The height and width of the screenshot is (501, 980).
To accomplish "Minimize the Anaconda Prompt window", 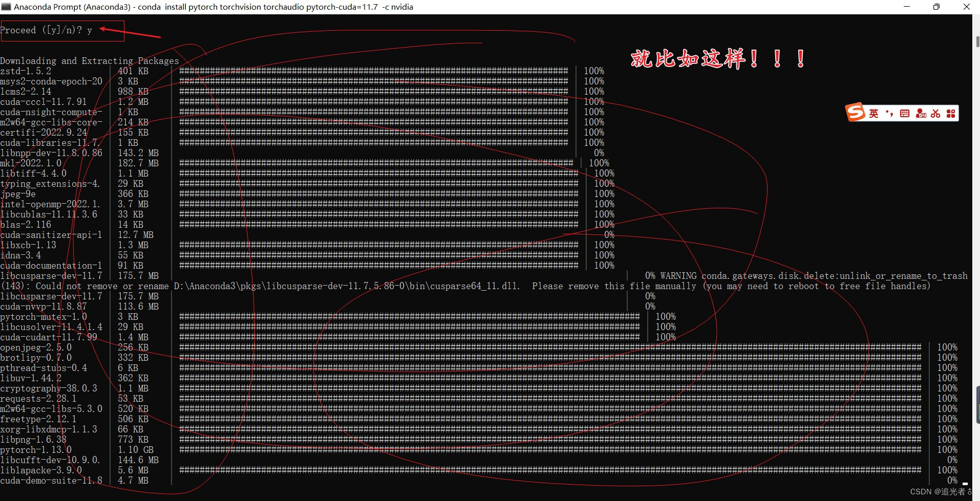I will 907,7.
